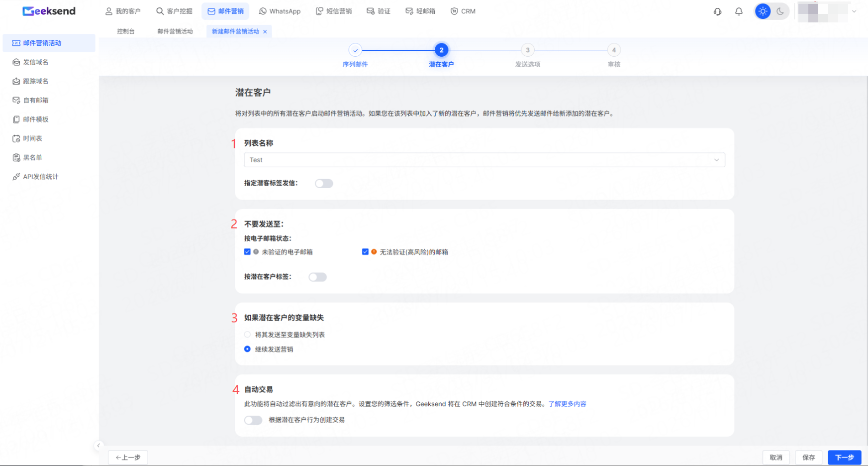Go to completed step 序列邮件
868x466 pixels.
click(355, 50)
